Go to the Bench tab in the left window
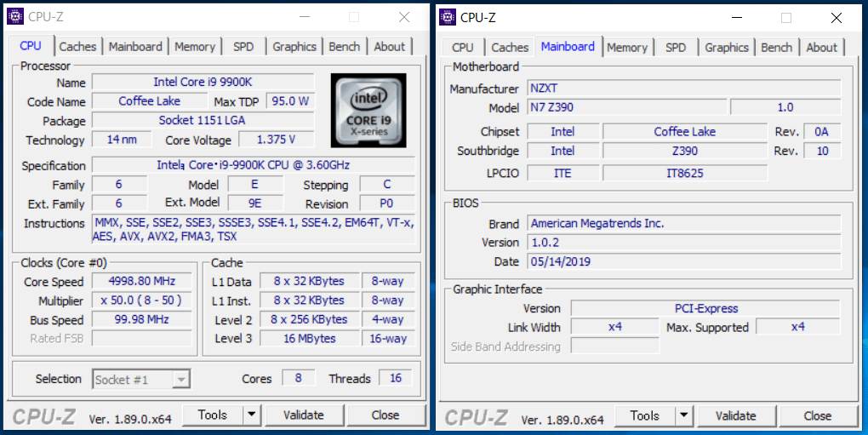Screen dimensions: 868x435 click(x=345, y=47)
